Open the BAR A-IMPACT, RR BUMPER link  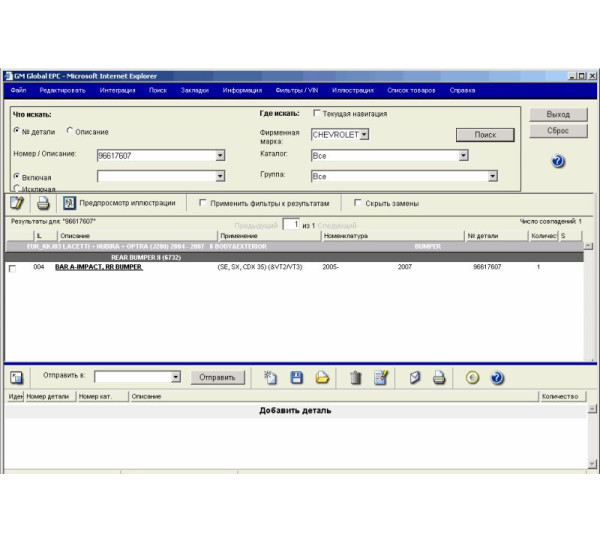pos(97,268)
